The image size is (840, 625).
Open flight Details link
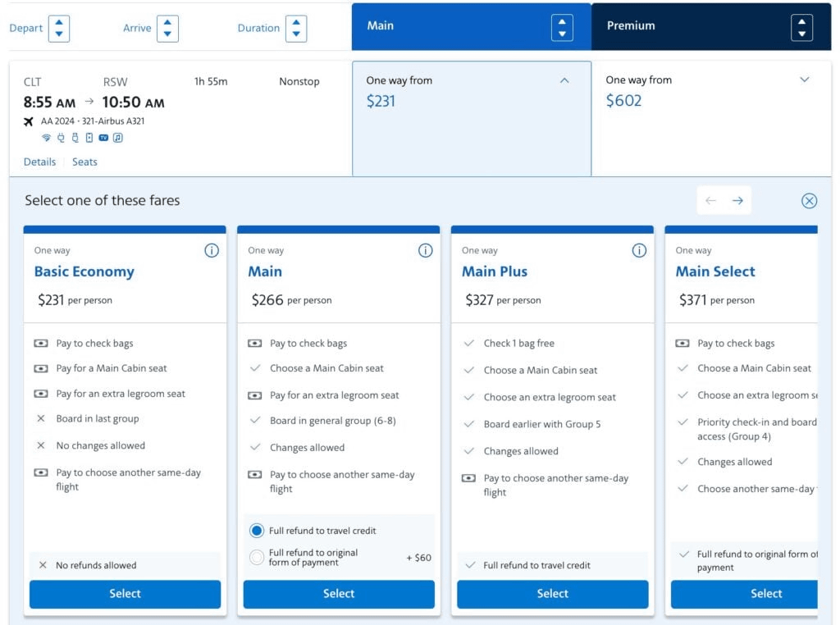39,162
